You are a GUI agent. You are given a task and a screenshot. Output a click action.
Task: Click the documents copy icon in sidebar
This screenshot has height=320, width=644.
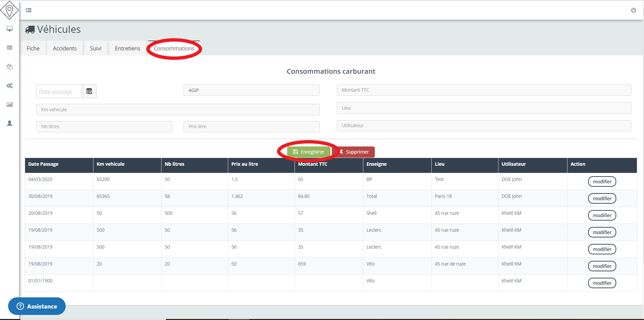(9, 67)
